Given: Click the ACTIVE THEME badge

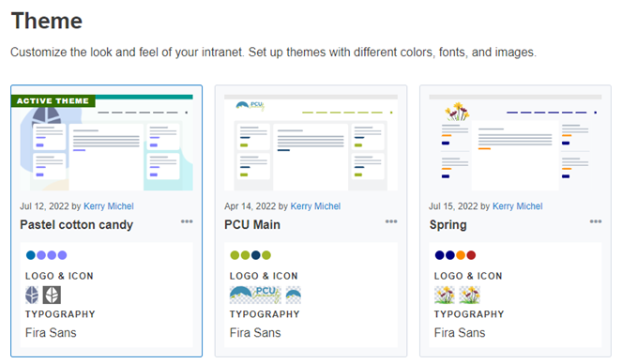Looking at the screenshot, I should pyautogui.click(x=53, y=101).
